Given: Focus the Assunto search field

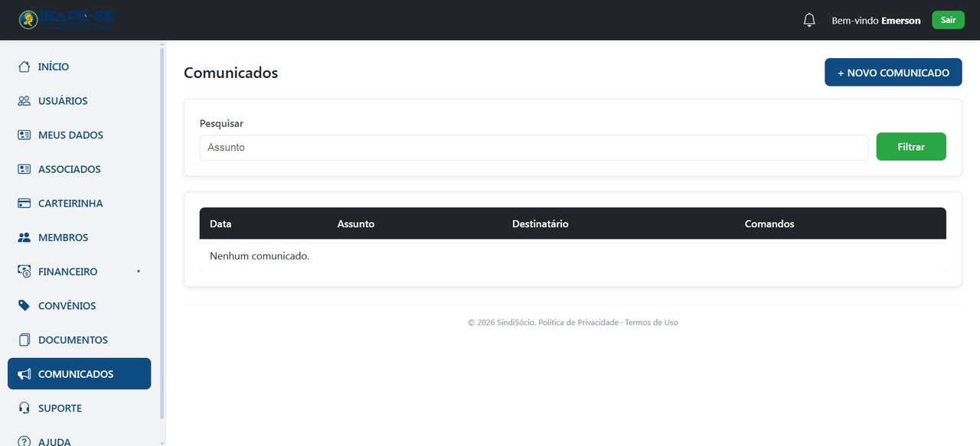Looking at the screenshot, I should 534,148.
